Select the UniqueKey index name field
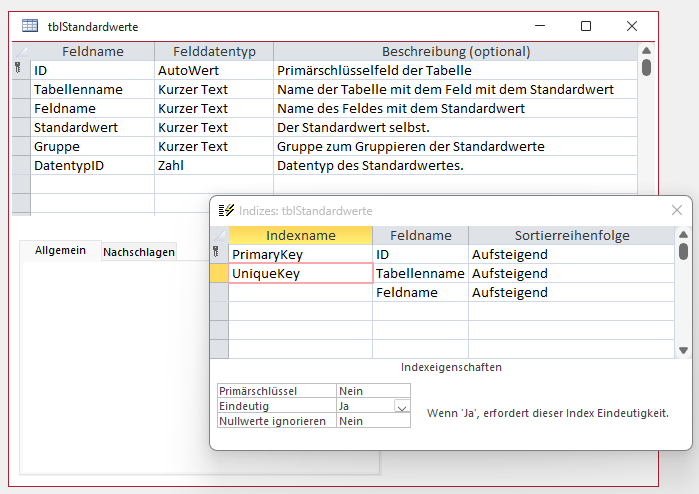The height and width of the screenshot is (494, 699). pyautogui.click(x=301, y=273)
